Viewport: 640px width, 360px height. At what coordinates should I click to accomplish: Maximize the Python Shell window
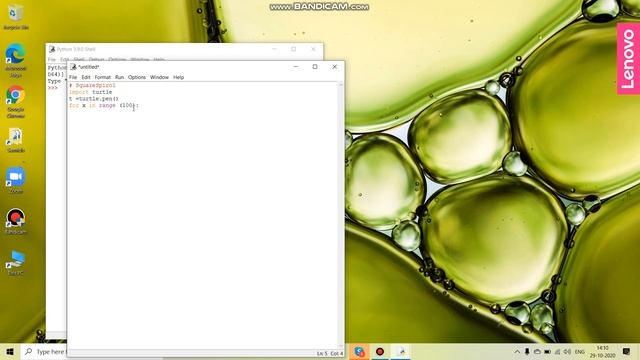click(x=293, y=49)
